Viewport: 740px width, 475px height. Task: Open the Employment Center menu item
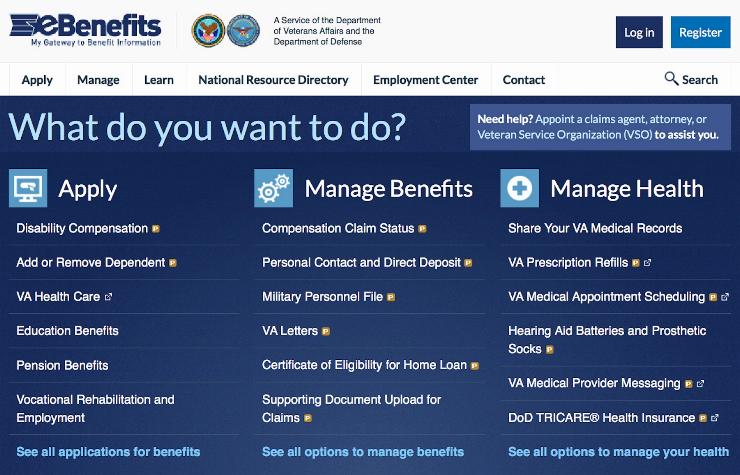click(x=426, y=80)
